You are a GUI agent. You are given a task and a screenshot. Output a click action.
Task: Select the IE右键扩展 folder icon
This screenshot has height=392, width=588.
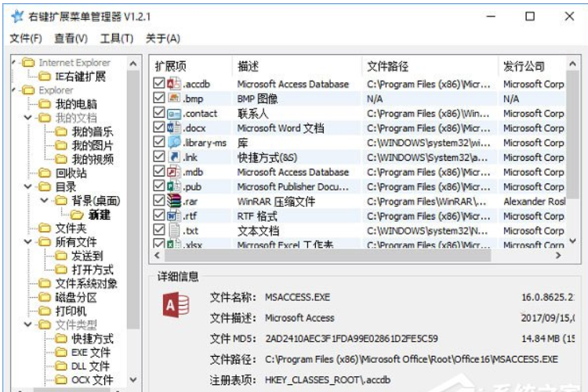(45, 77)
